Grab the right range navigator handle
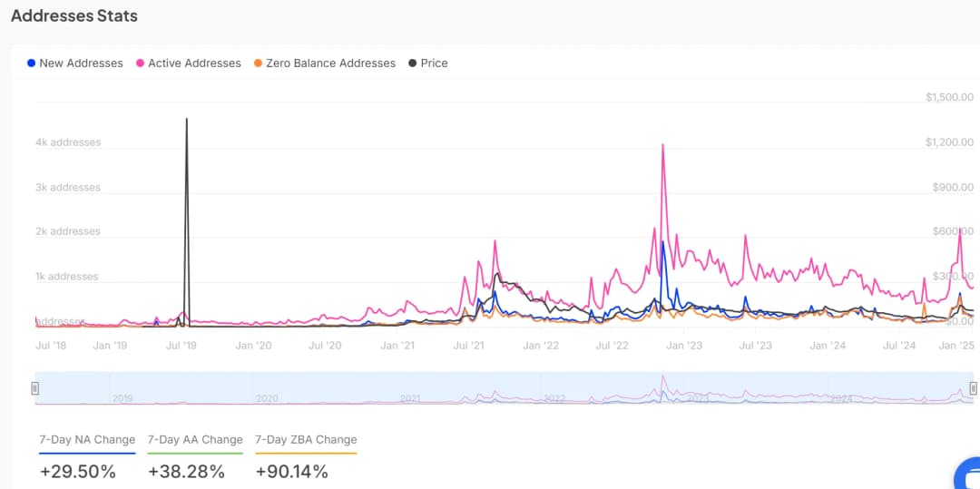 tap(973, 388)
